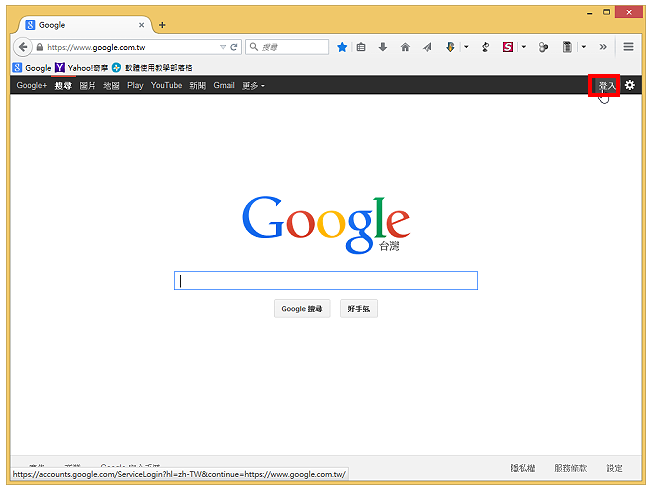Click the paper plane send icon
Viewport: 651px width, 490px height.
click(x=427, y=47)
